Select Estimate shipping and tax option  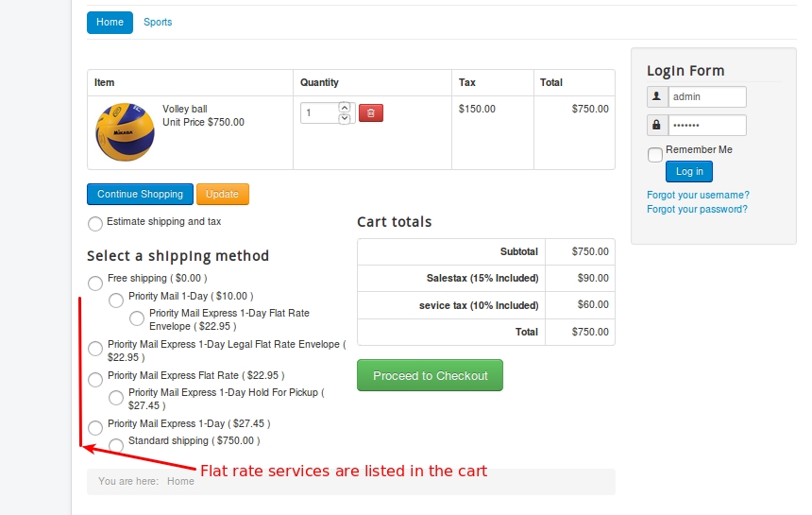coord(95,224)
